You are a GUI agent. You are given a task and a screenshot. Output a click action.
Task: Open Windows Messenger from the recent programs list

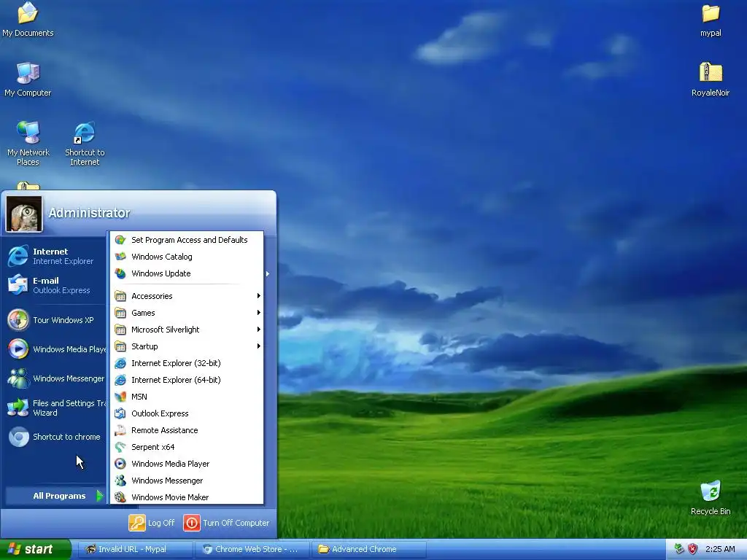(x=55, y=378)
